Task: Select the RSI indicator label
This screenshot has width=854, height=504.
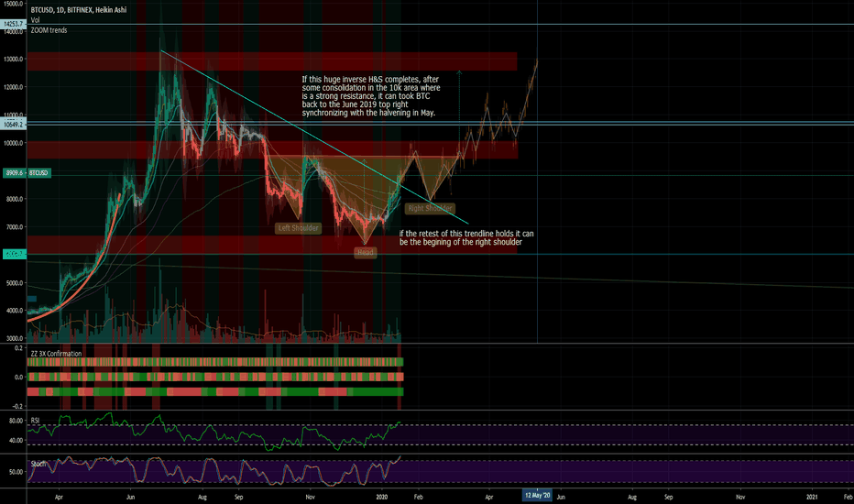Action: click(35, 420)
